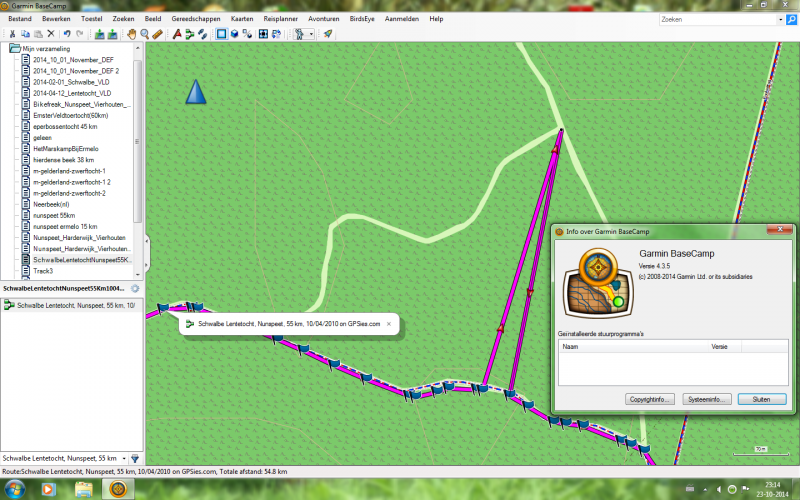The width and height of the screenshot is (800, 500).
Task: Click the filter funnel icon
Action: click(135, 458)
